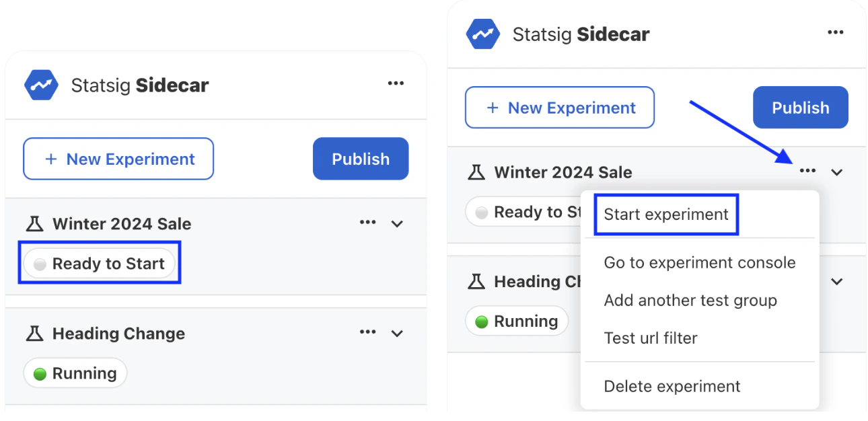Click the Publish button

(x=361, y=159)
